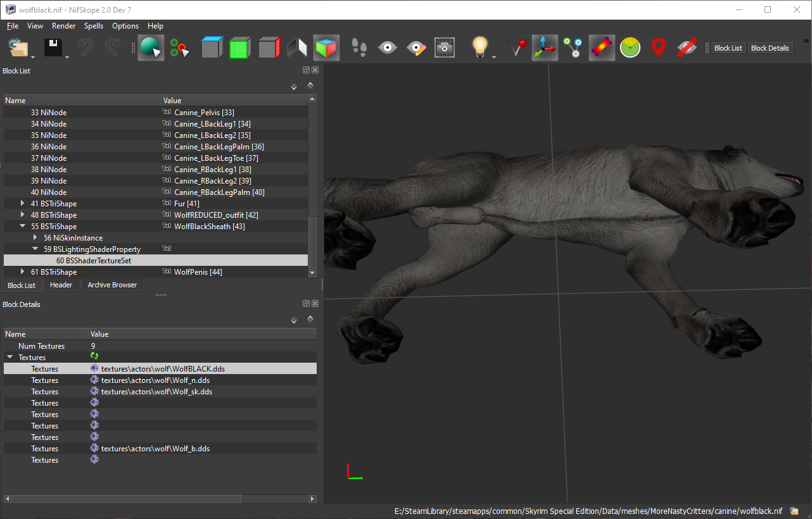Collapse the 59 BSLightingShaderProperty node
Screen dimensions: 812x519
tap(35, 249)
